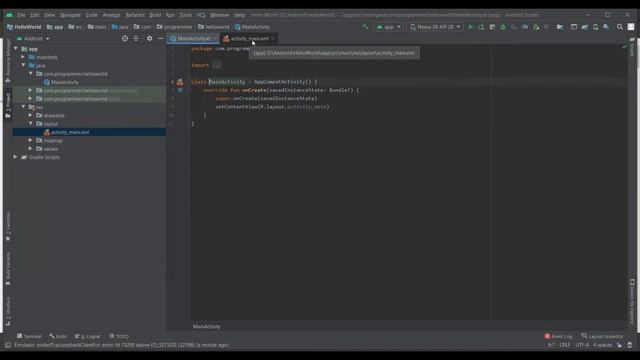Expand the drawable folder
The height and width of the screenshot is (360, 640).
(x=31, y=115)
